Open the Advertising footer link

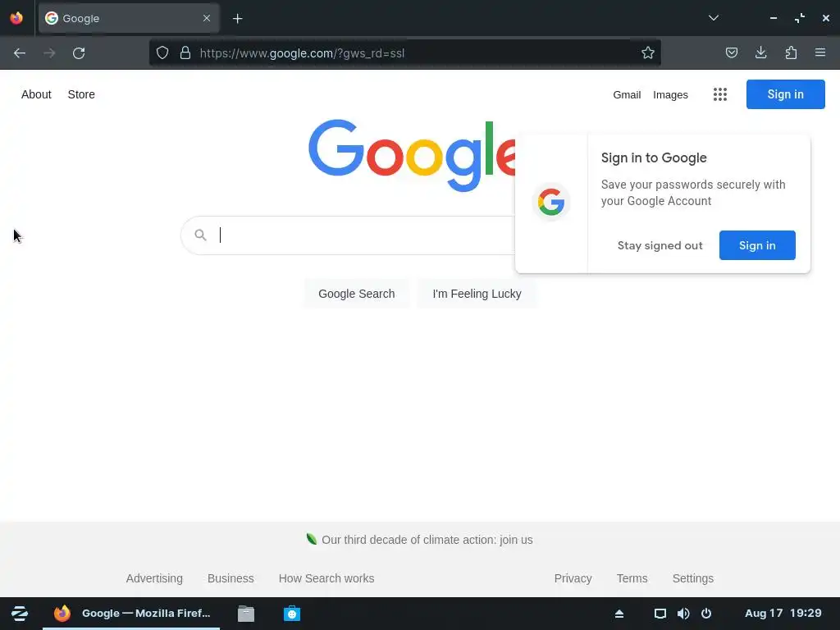154,578
